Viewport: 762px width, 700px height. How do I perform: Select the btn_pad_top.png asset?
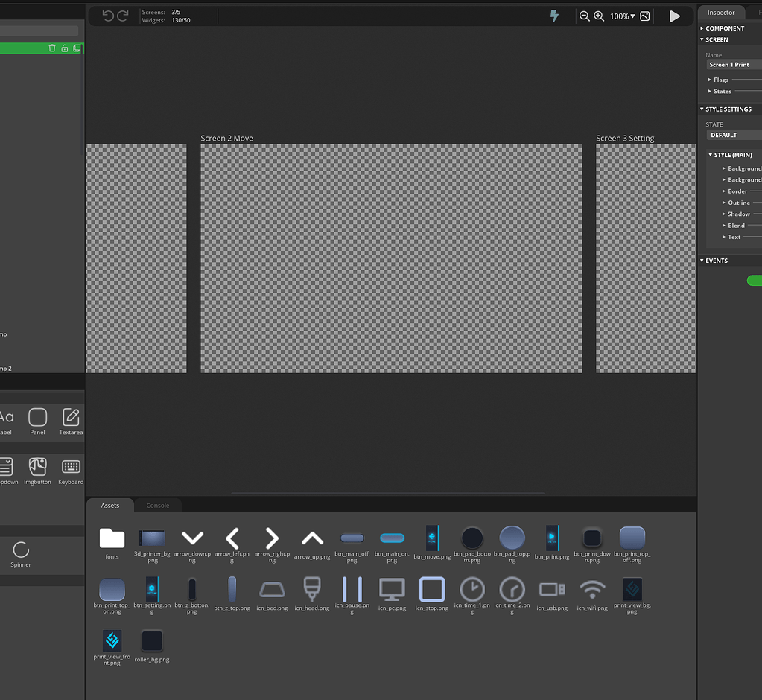512,544
